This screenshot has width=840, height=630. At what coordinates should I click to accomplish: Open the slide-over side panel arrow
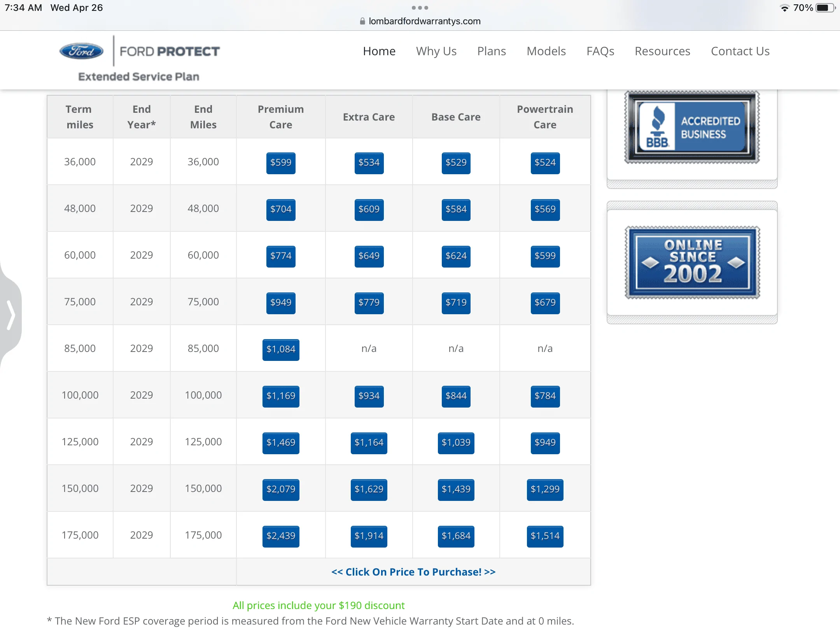[x=11, y=315]
